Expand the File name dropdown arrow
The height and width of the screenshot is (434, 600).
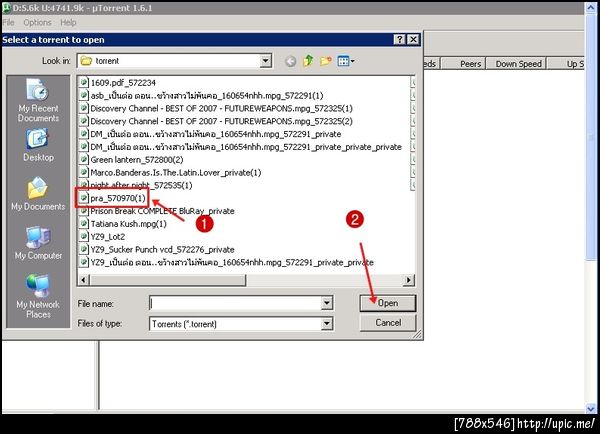(326, 303)
